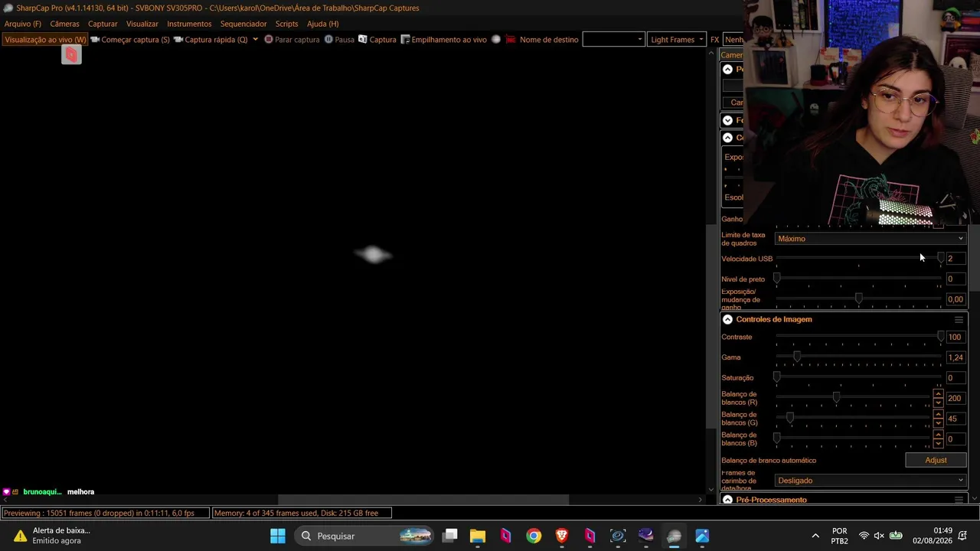Click Parar captura button
The image size is (980, 551).
pos(292,40)
